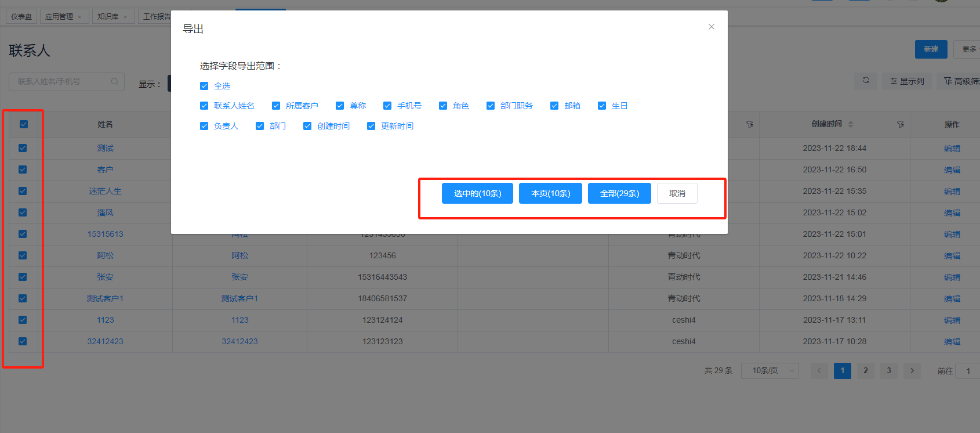
Task: Uncheck the 全选 checkbox in the export dialog
Action: coord(204,86)
